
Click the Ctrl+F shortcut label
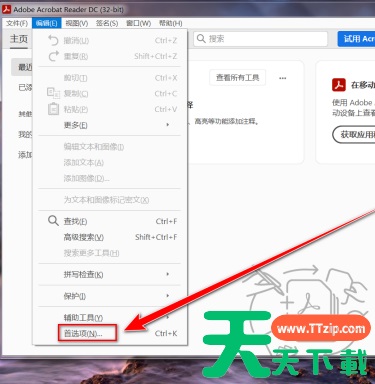tap(166, 221)
